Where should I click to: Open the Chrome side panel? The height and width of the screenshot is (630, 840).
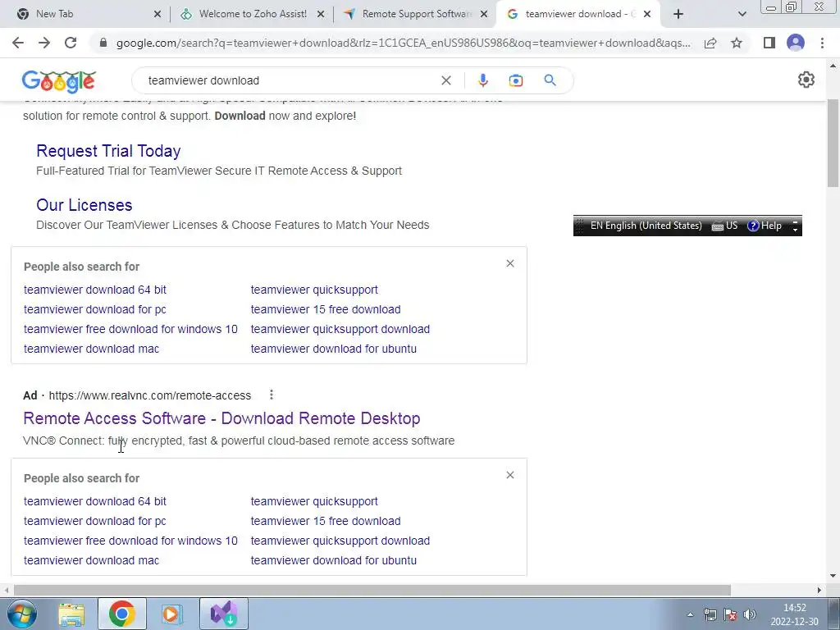click(769, 43)
